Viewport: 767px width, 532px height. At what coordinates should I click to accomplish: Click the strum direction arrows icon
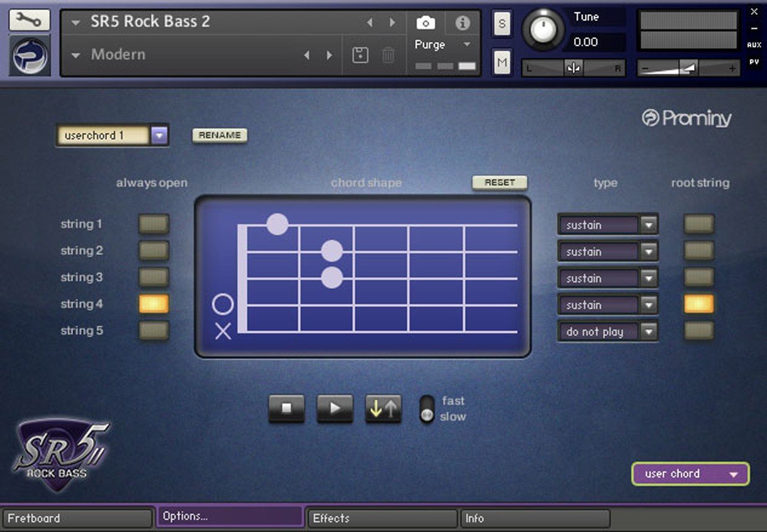pos(383,409)
